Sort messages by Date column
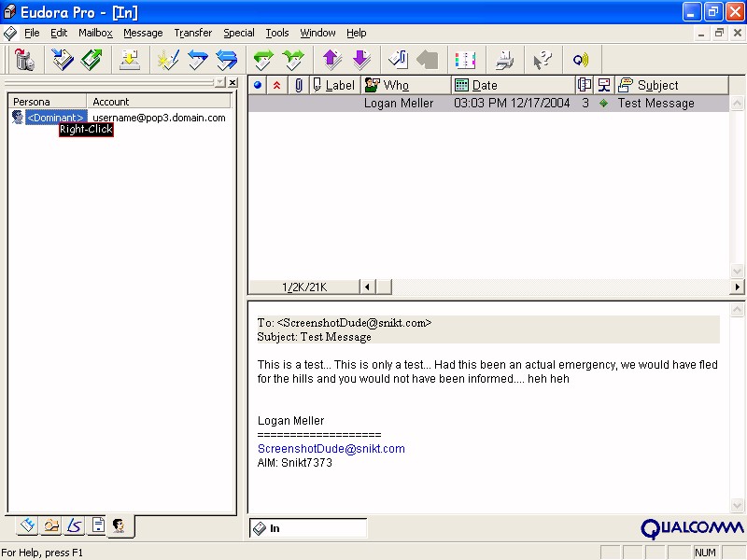Screen dimensions: 747x560 point(513,85)
